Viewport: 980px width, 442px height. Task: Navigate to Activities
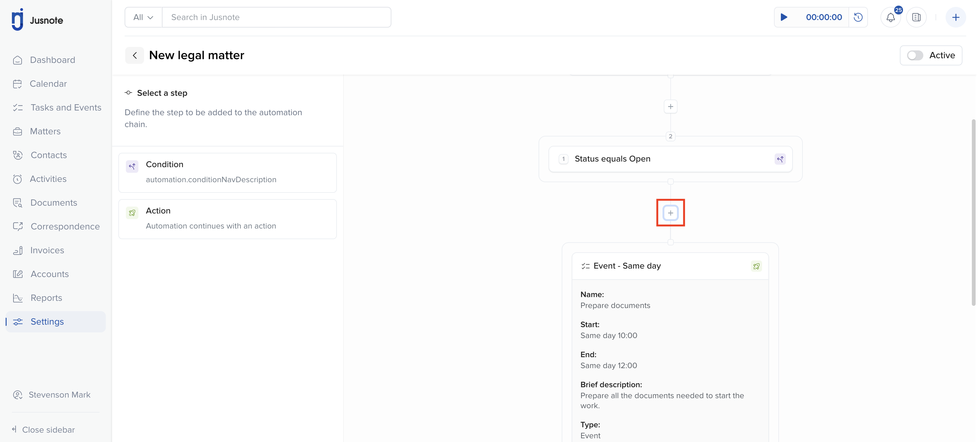point(48,179)
